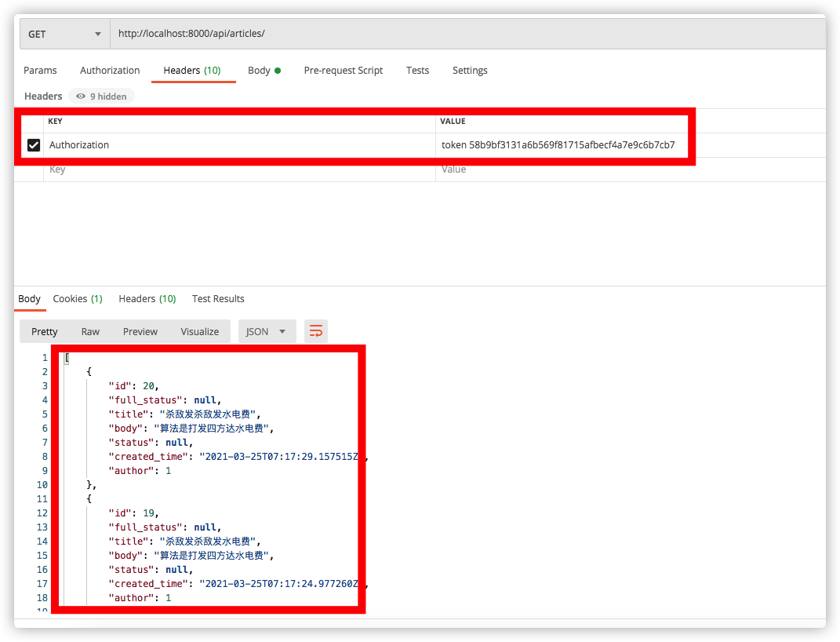Open the Test Results tab
The width and height of the screenshot is (840, 642).
point(218,299)
